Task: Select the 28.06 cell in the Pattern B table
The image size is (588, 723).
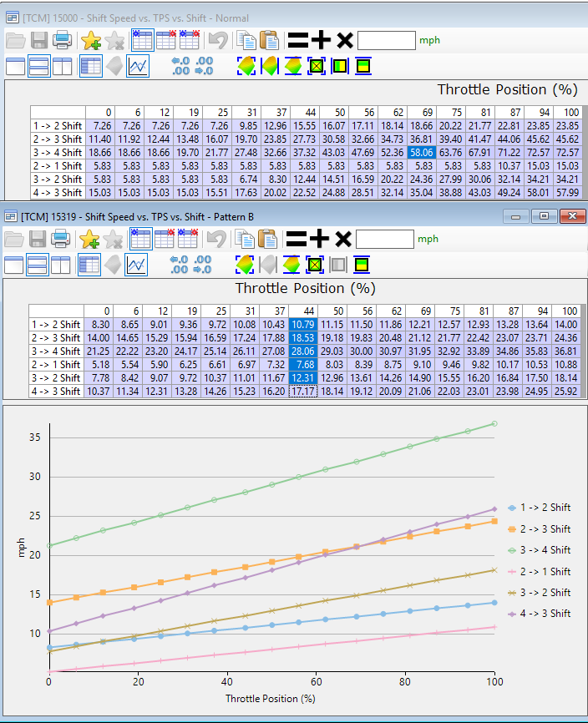Action: (x=303, y=351)
